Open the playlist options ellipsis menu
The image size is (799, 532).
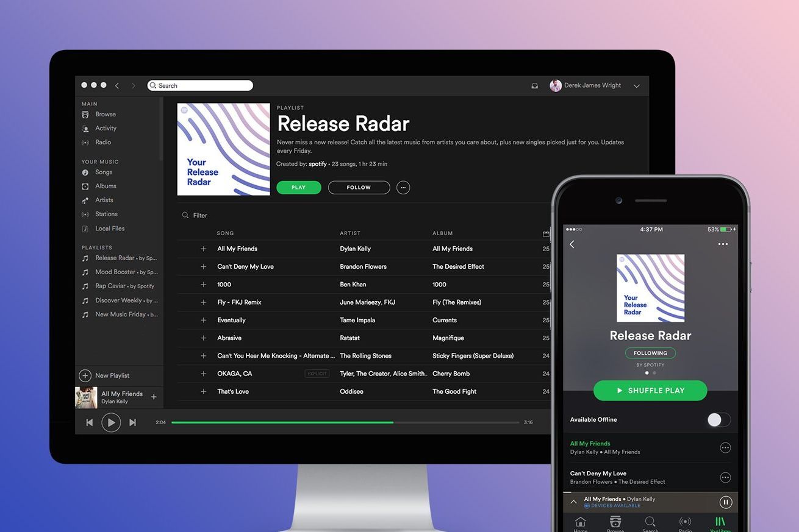pyautogui.click(x=403, y=187)
